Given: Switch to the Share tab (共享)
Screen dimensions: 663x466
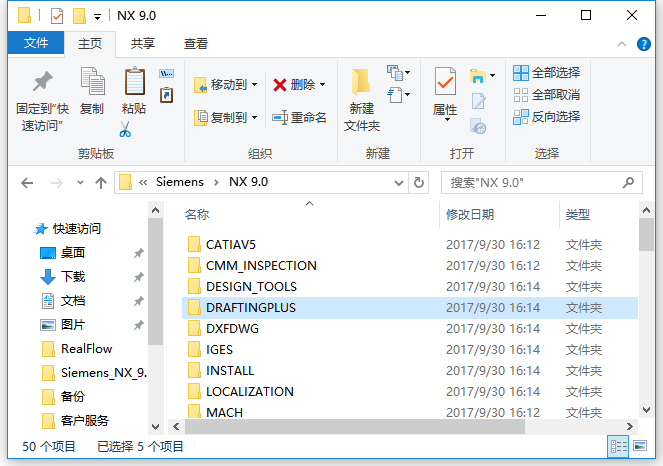Looking at the screenshot, I should pyautogui.click(x=142, y=44).
